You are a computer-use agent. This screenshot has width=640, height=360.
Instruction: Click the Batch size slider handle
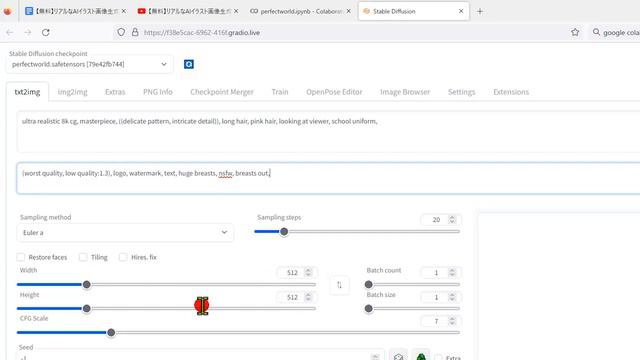coord(369,309)
